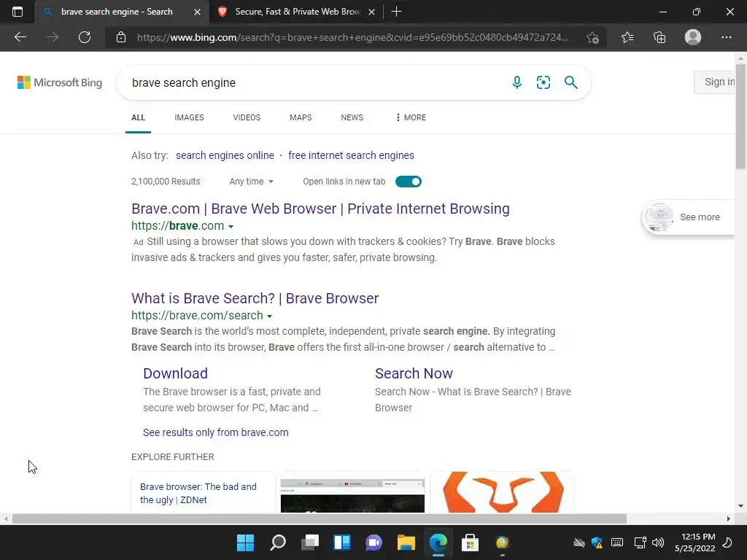The width and height of the screenshot is (747, 560).
Task: Go to Microsoft Bing home logo
Action: tap(60, 82)
